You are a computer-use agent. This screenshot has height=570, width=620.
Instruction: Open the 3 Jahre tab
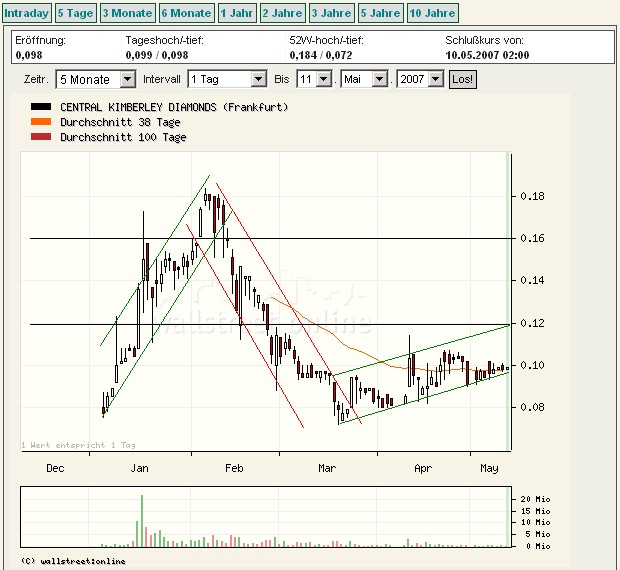pyautogui.click(x=331, y=13)
